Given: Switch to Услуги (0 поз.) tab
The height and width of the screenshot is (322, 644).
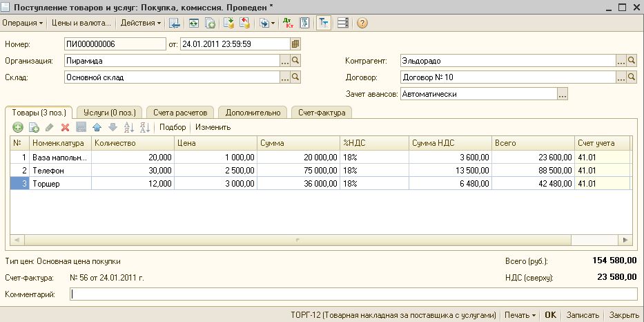Looking at the screenshot, I should 108,112.
